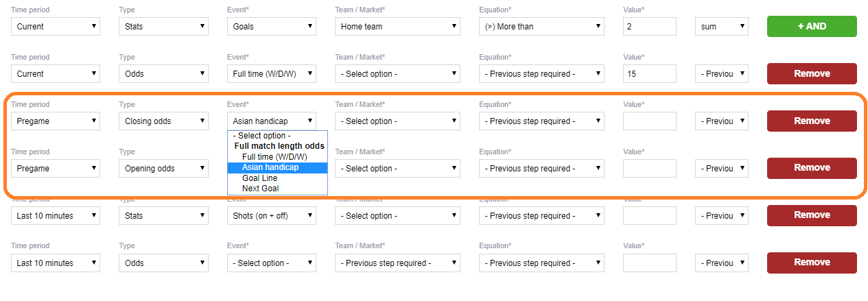868x301 pixels.
Task: Open the Goals event dropdown
Action: pyautogui.click(x=272, y=27)
